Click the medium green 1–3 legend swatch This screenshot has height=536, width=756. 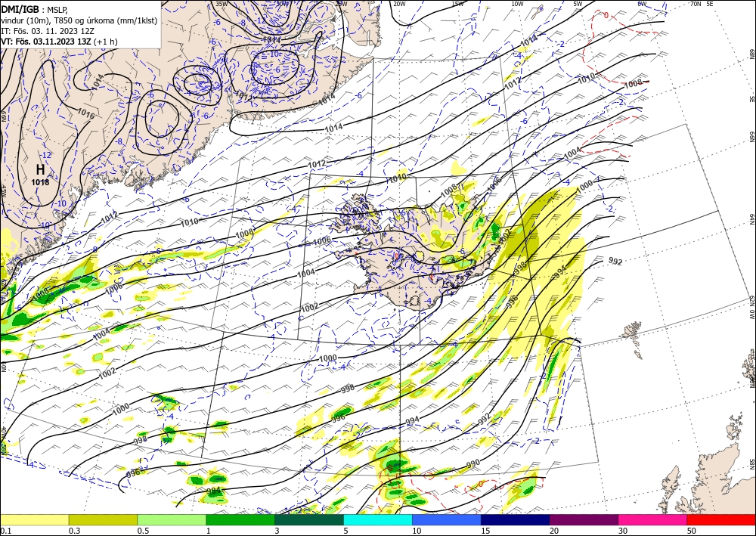(x=240, y=519)
